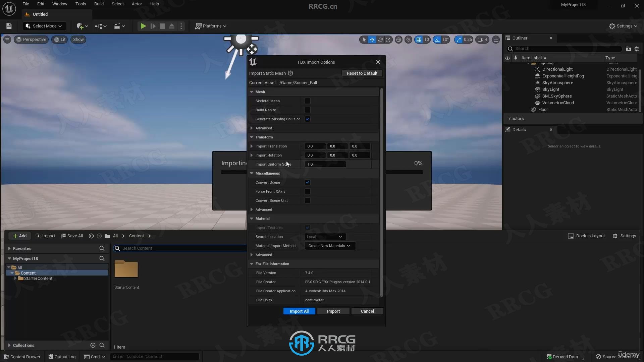The width and height of the screenshot is (644, 362).
Task: Open Platforms dropdown menu
Action: pyautogui.click(x=211, y=26)
